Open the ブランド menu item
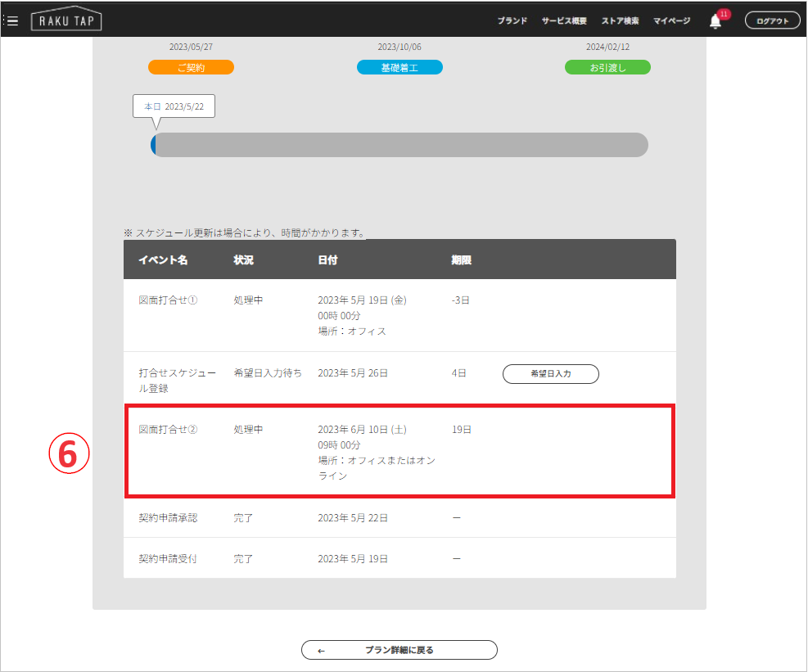This screenshot has height=672, width=808. click(x=512, y=20)
